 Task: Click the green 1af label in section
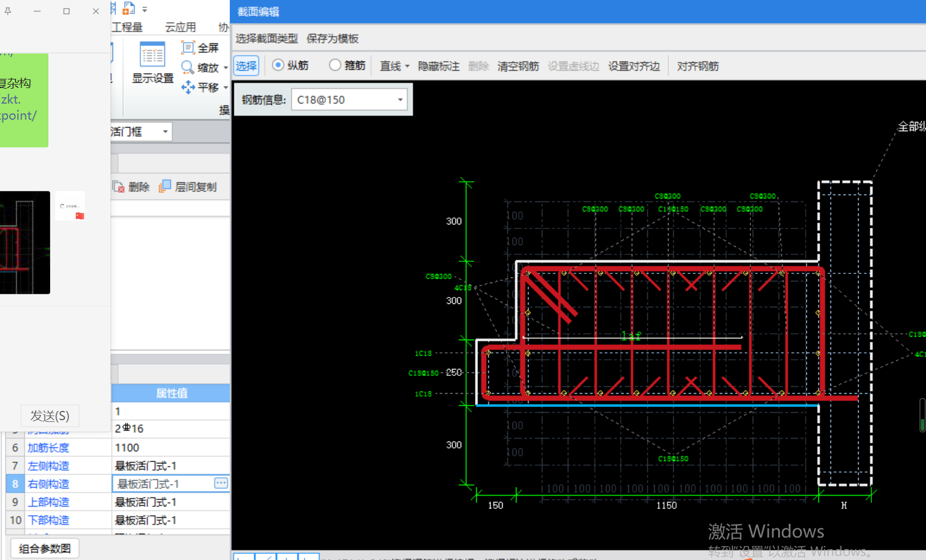[631, 336]
